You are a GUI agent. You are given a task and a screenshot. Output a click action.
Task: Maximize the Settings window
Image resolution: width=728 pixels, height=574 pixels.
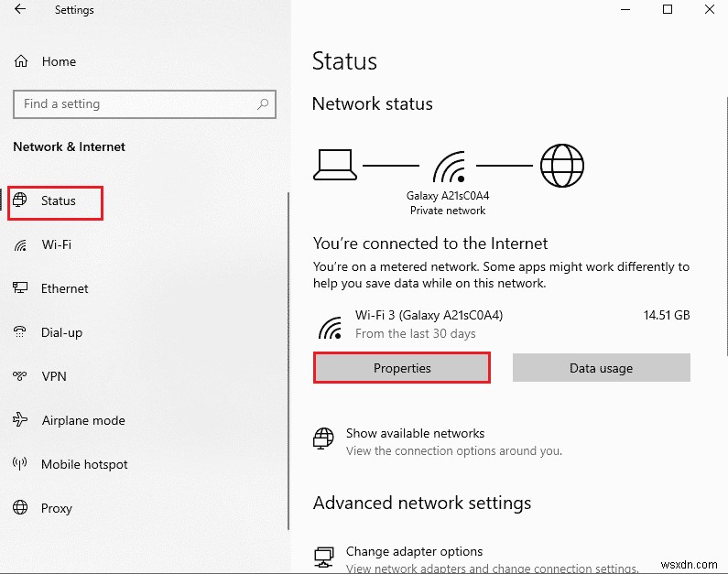coord(668,10)
